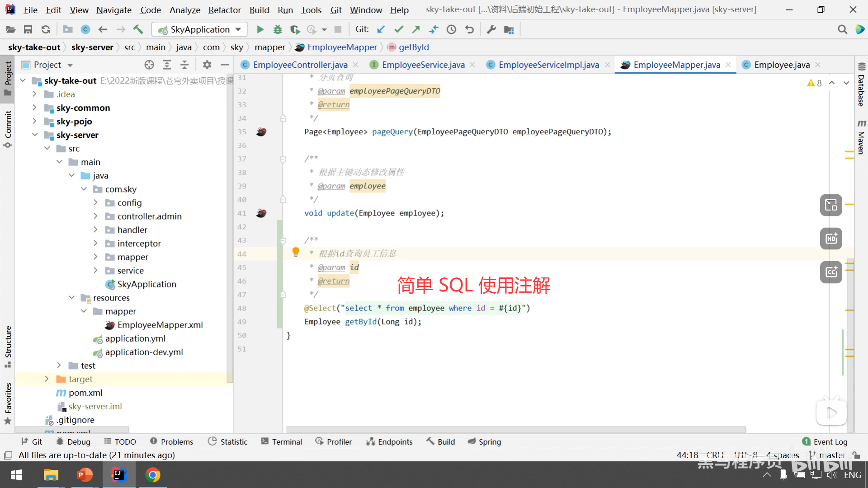This screenshot has height=488, width=868.
Task: Toggle the Structure tool window sidebar button
Action: [x=8, y=346]
